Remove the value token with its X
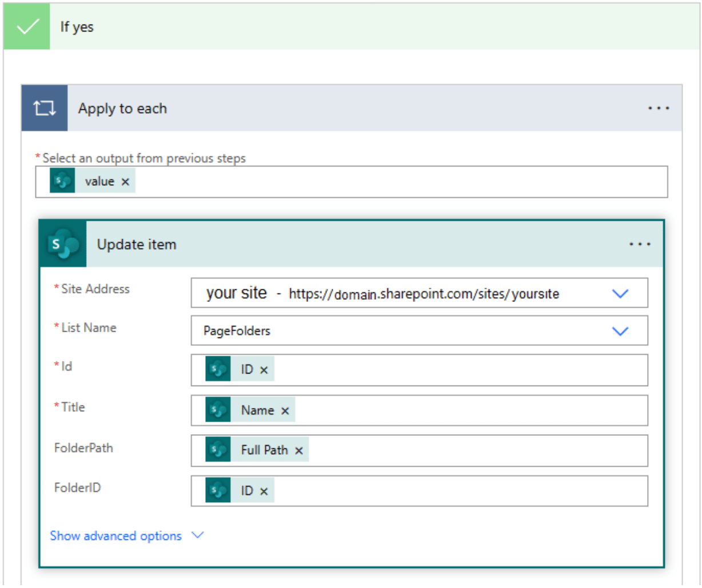702x588 pixels. (125, 181)
